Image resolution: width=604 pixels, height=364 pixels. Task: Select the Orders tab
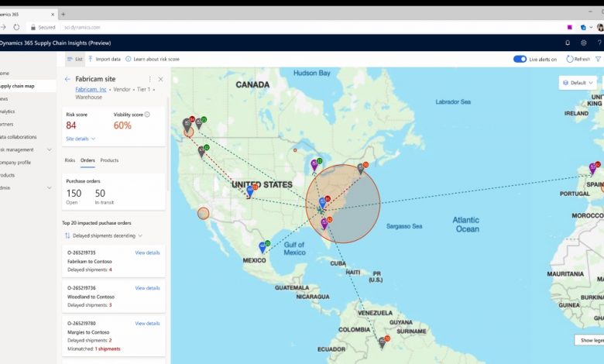click(x=88, y=160)
